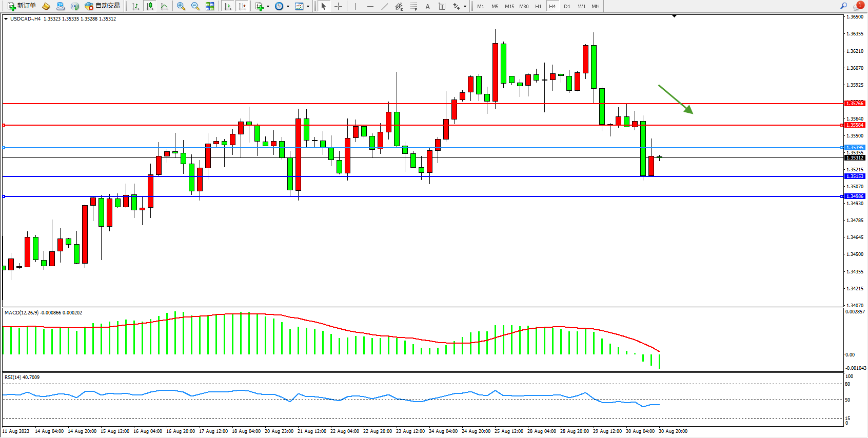Switch chart to candlestick mode
868x438 pixels.
pyautogui.click(x=150, y=6)
